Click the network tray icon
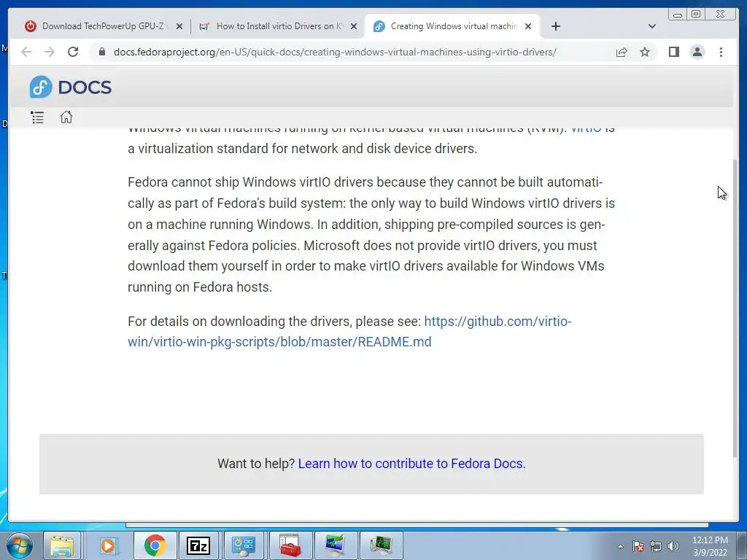Image resolution: width=747 pixels, height=560 pixels. (656, 546)
